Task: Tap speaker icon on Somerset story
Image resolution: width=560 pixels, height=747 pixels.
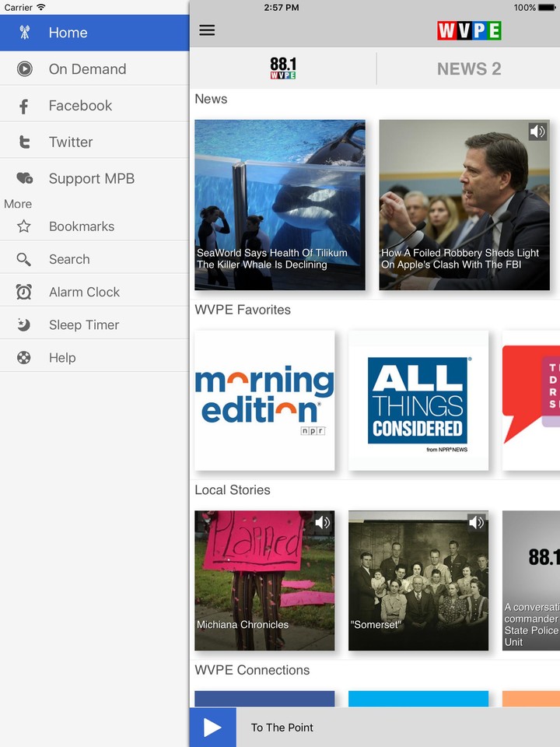Action: click(x=476, y=523)
